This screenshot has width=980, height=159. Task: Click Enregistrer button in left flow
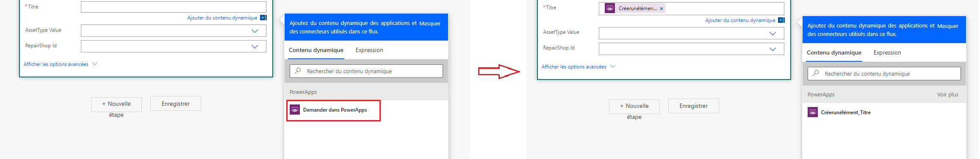point(176,104)
